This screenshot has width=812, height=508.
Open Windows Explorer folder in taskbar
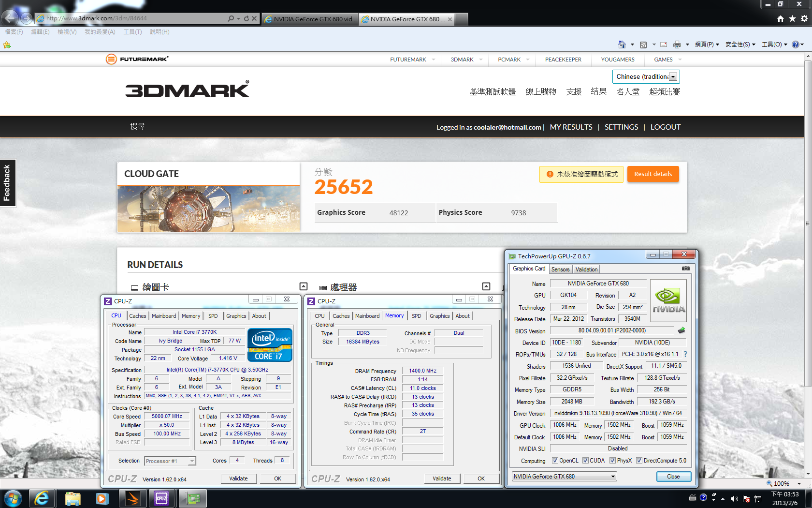point(72,498)
